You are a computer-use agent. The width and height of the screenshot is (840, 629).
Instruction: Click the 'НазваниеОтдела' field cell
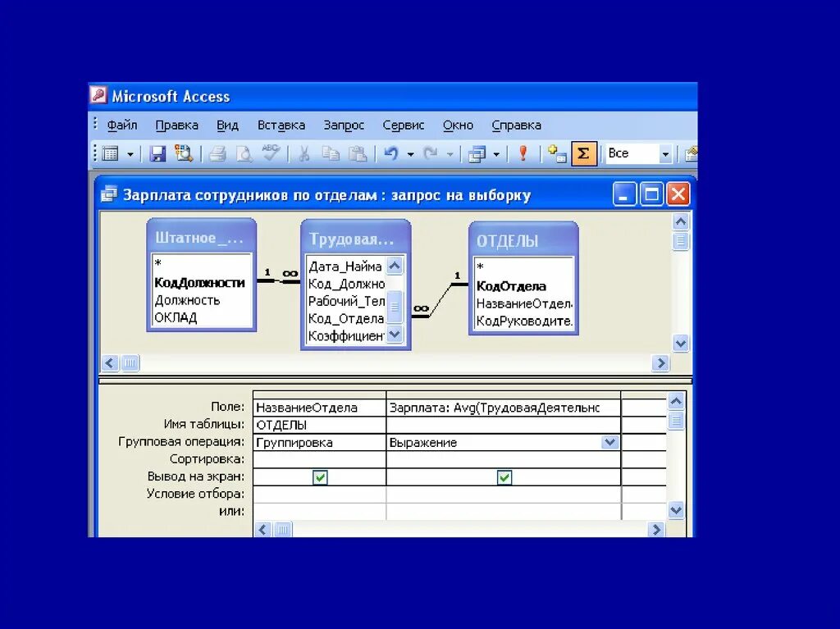click(319, 408)
